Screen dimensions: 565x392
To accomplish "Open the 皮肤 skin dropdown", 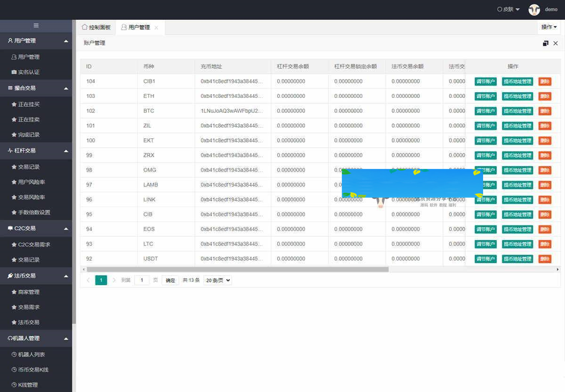I will pyautogui.click(x=508, y=9).
